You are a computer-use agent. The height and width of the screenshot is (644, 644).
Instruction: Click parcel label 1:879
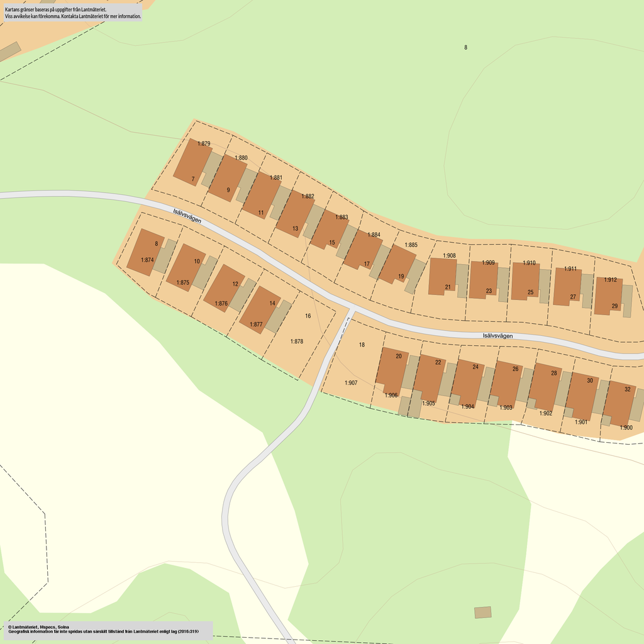(x=204, y=144)
